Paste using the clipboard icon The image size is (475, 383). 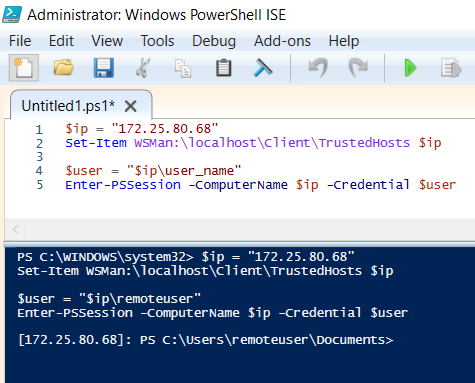(x=223, y=68)
